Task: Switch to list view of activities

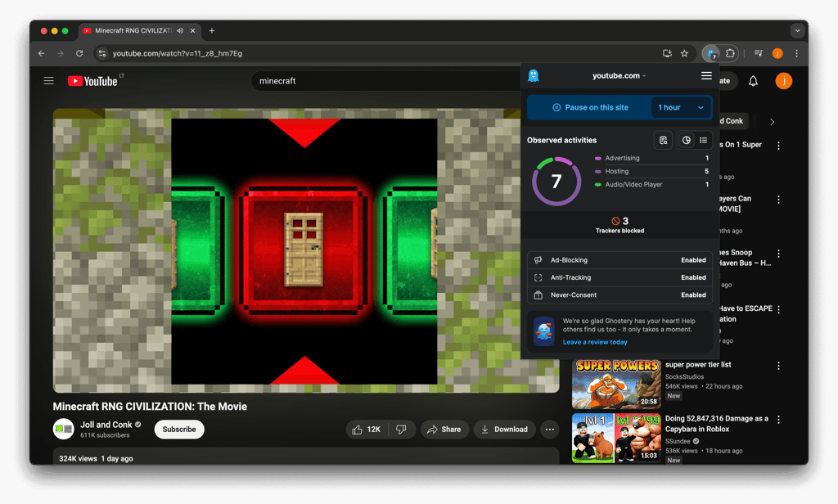Action: 703,140
